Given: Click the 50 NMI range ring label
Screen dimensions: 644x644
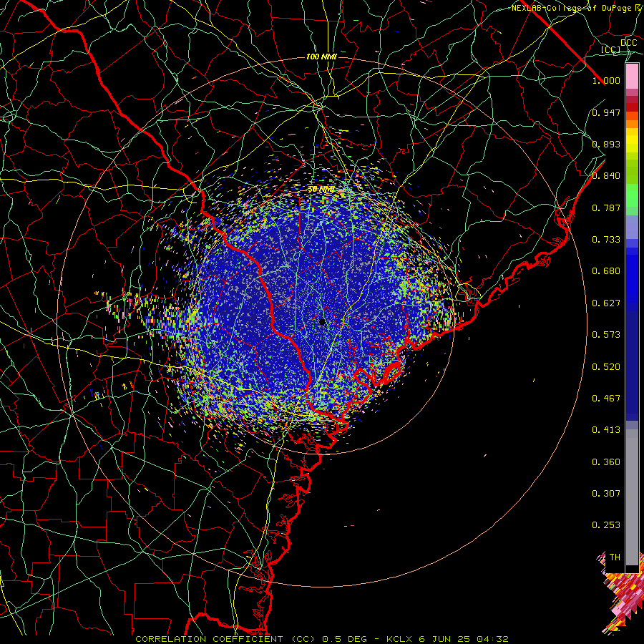Looking at the screenshot, I should pyautogui.click(x=321, y=190).
